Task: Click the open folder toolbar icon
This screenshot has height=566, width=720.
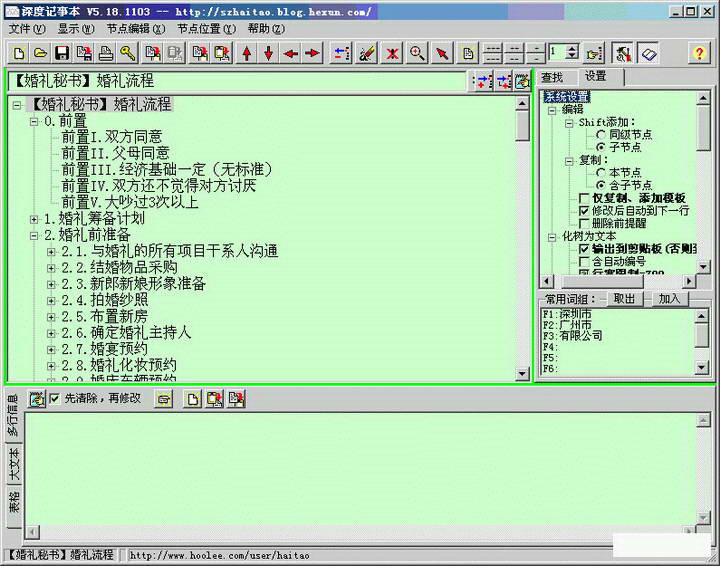Action: tap(40, 54)
